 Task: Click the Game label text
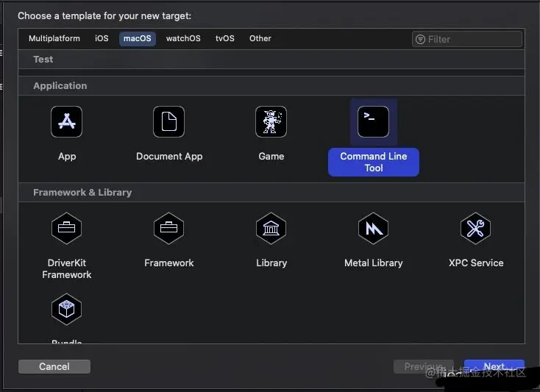pyautogui.click(x=271, y=156)
